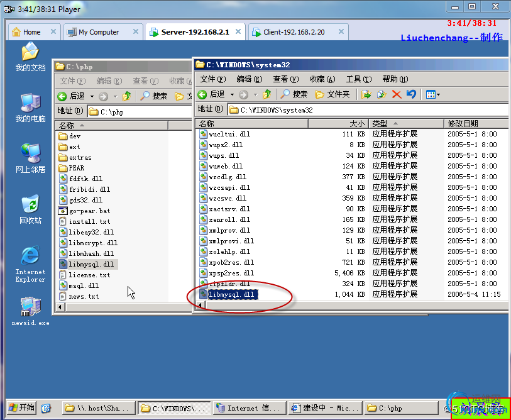Open the 后退 back history dropdown arrow in system32
The height and width of the screenshot is (420, 511).
[232, 94]
